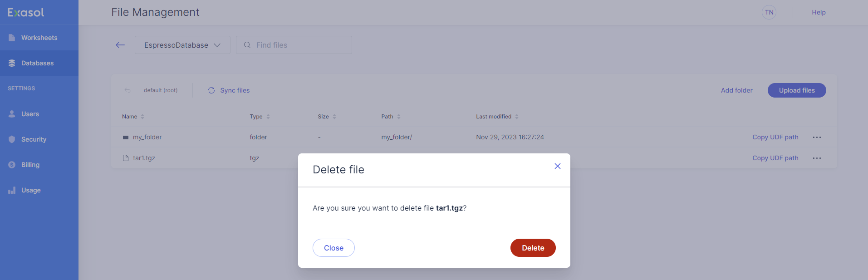Open three-dot menu for tar1.tgz row
This screenshot has width=868, height=280.
pos(817,158)
